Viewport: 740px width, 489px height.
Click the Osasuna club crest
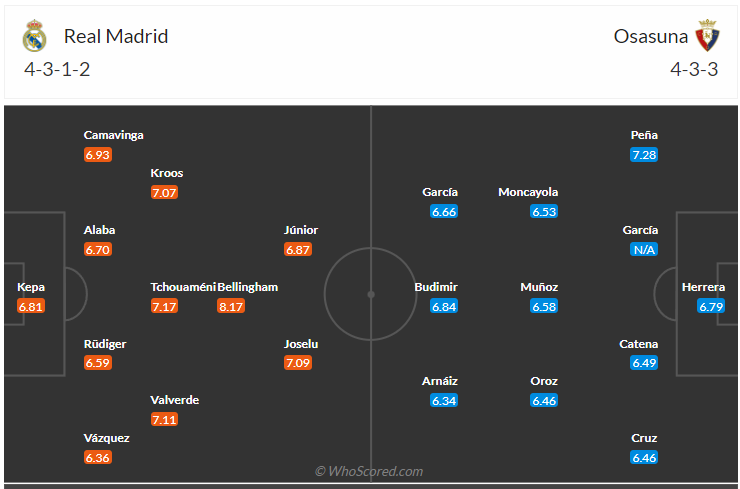click(707, 35)
